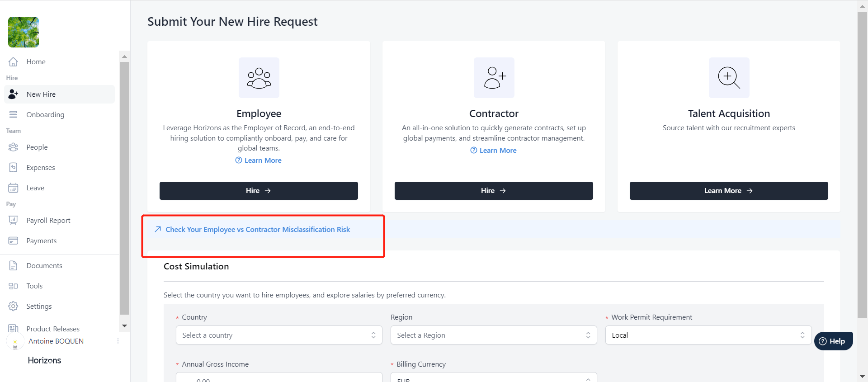Go to the Onboarding page

pos(60,115)
